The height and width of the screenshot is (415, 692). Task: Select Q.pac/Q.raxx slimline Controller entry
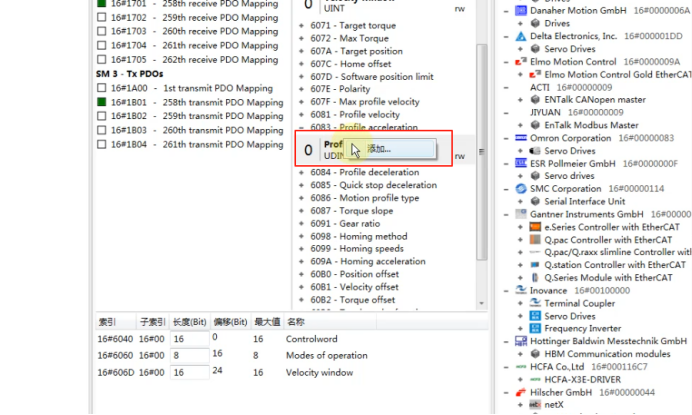(617, 252)
